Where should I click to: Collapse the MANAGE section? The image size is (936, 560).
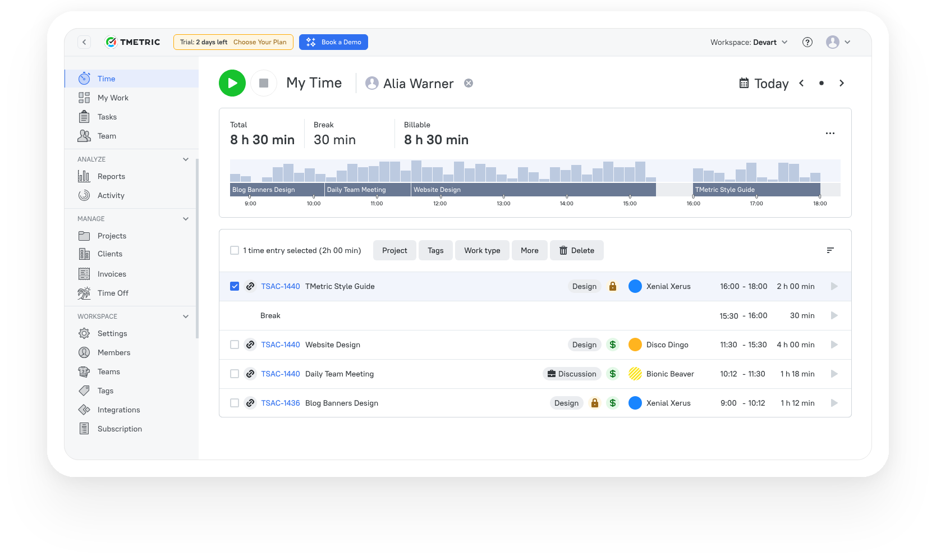tap(186, 219)
